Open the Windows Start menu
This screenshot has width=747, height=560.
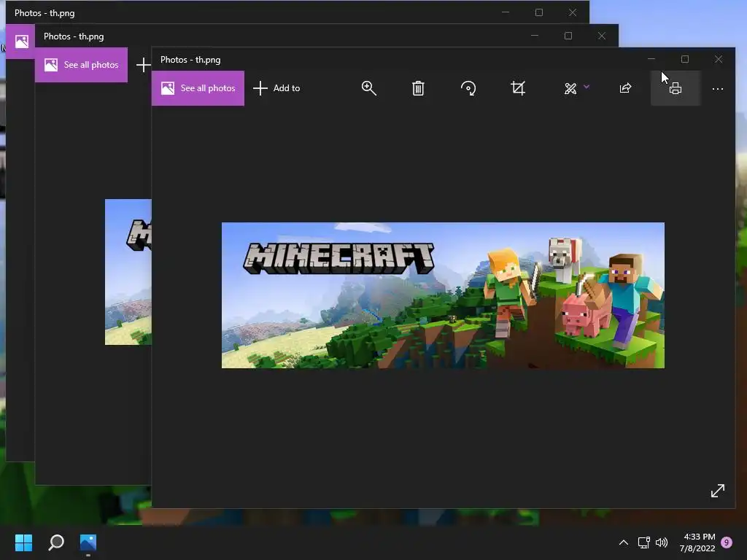23,542
